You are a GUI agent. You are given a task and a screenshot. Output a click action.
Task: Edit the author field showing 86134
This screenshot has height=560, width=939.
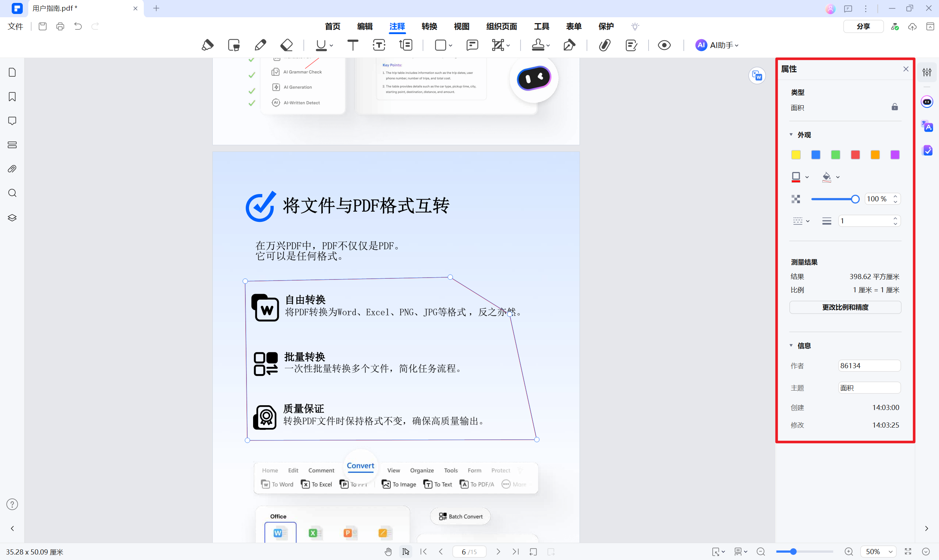pyautogui.click(x=869, y=365)
